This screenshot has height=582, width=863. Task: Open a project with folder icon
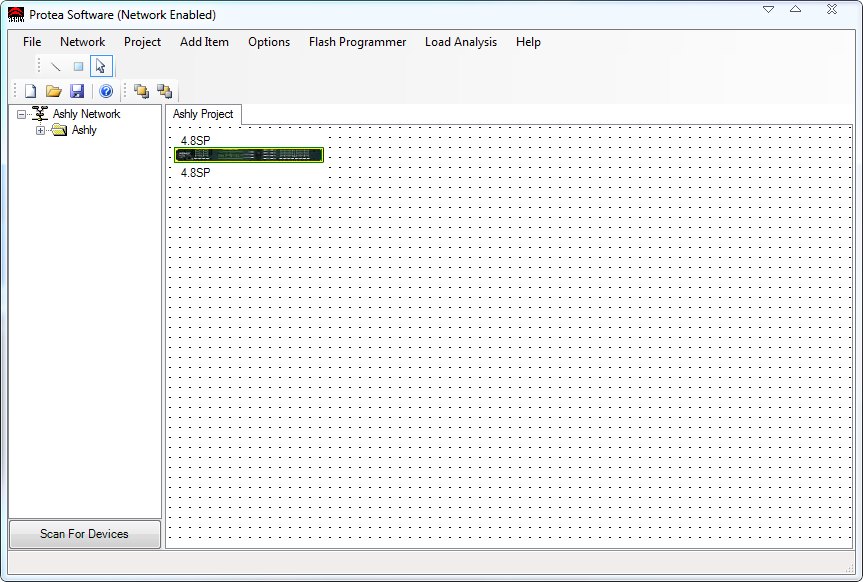point(53,91)
